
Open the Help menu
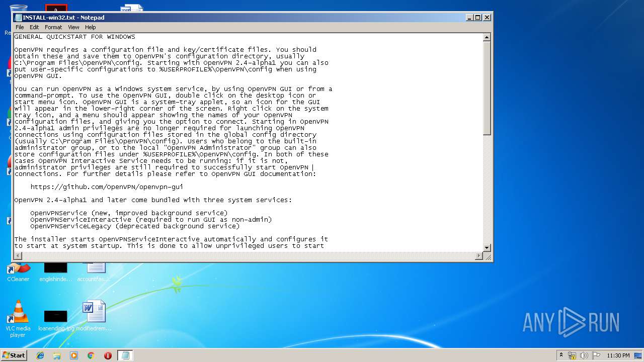[91, 27]
